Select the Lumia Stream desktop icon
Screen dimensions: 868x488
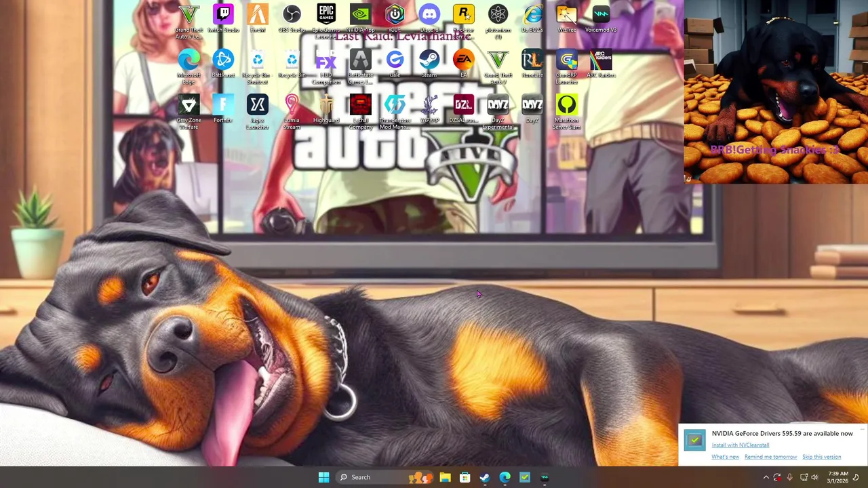tap(292, 112)
